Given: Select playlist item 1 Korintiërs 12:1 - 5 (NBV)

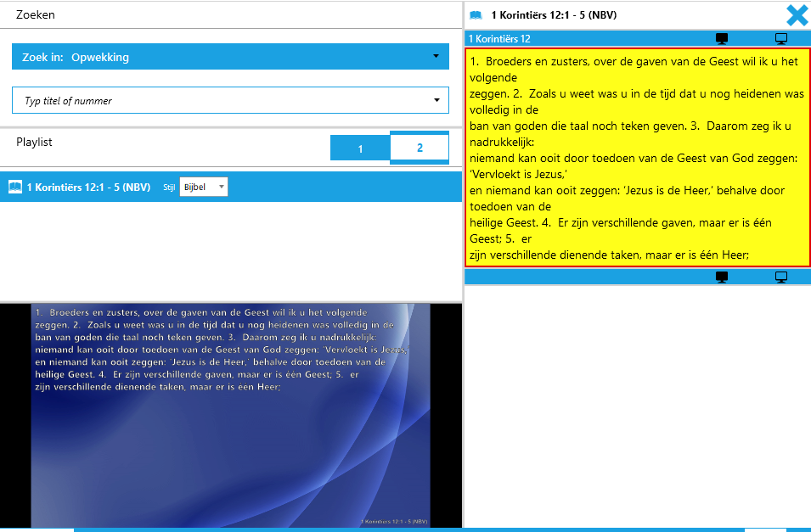Looking at the screenshot, I should coord(231,187).
